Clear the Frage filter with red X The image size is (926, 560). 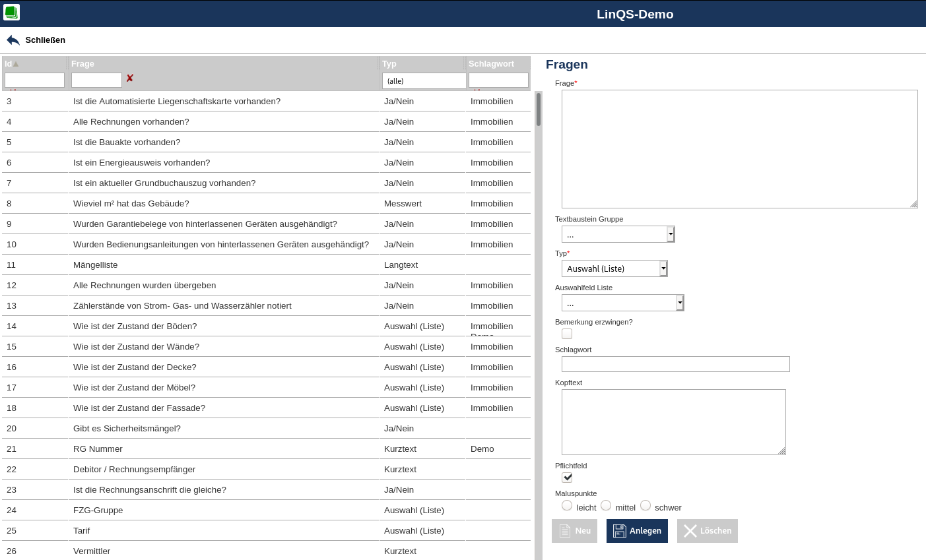click(x=129, y=78)
